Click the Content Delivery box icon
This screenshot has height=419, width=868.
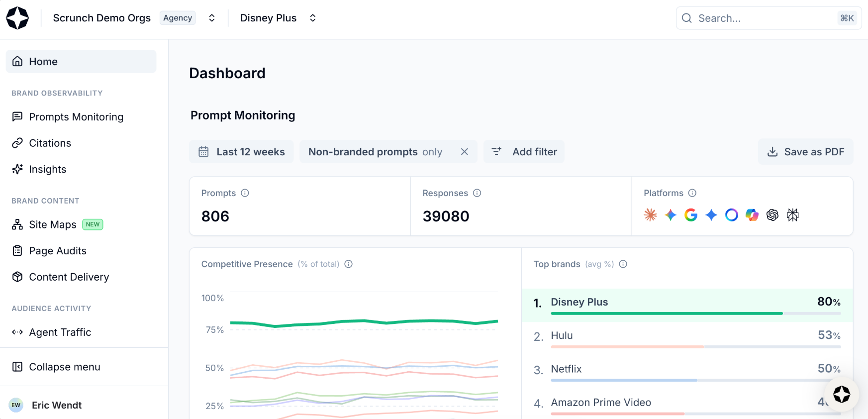[17, 277]
